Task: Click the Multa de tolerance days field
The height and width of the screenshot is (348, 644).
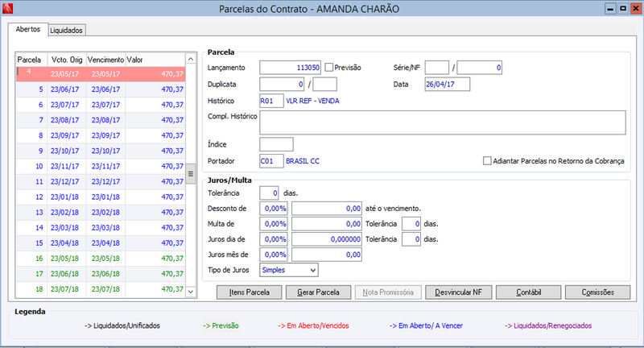Action: click(411, 224)
